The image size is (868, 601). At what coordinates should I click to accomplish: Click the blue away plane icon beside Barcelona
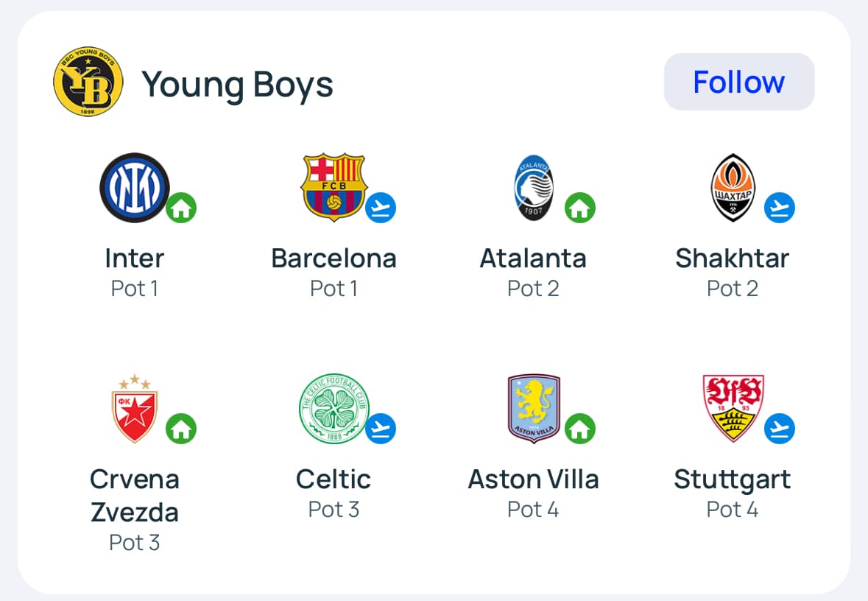(x=381, y=208)
